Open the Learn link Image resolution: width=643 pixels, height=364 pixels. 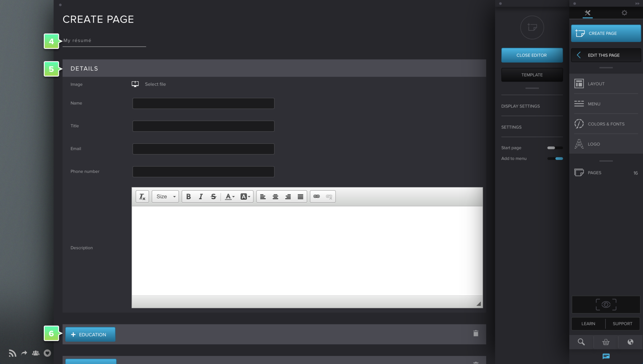(588, 324)
